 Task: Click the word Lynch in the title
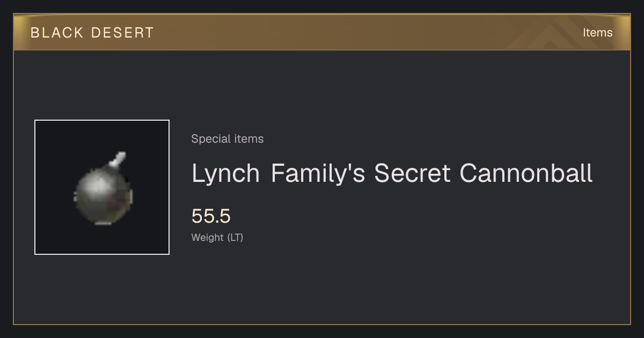click(x=226, y=173)
